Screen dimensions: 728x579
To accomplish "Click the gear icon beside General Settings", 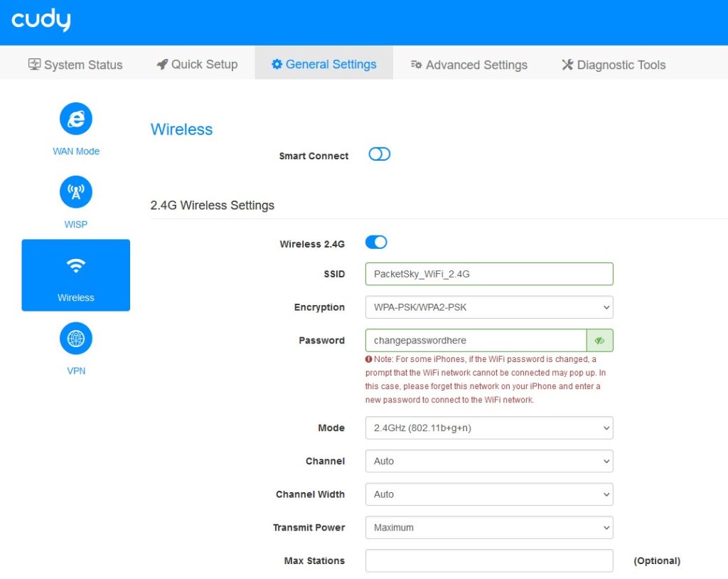I will click(277, 64).
